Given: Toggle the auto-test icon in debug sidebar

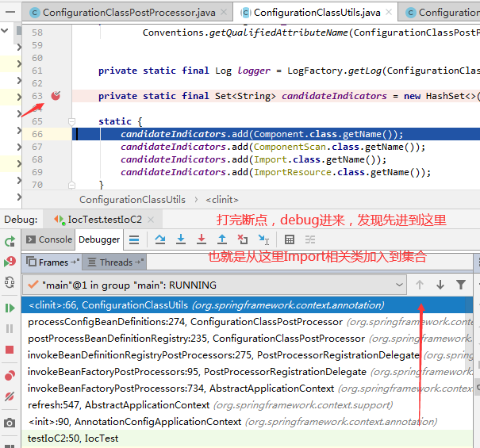Looking at the screenshot, I should coord(10,281).
